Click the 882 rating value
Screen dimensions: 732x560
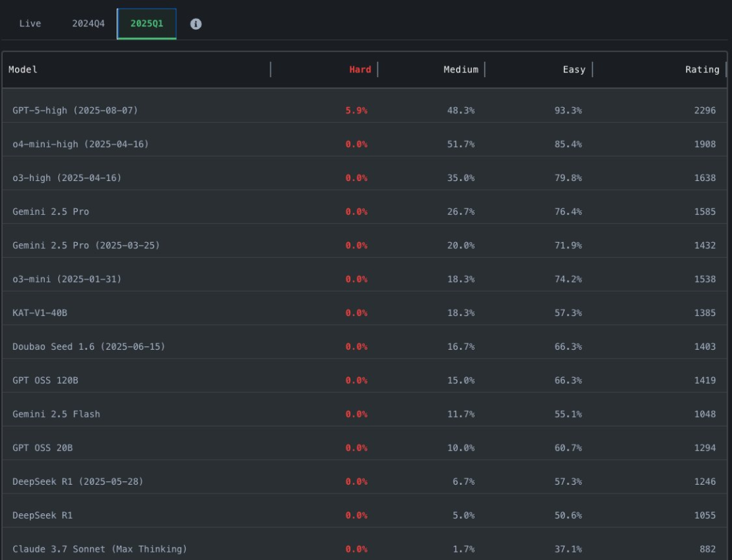[x=708, y=549]
